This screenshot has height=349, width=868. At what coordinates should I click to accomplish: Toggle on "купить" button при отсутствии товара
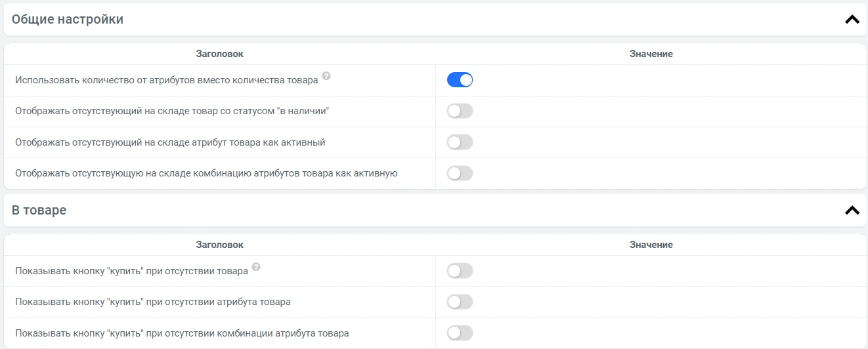pyautogui.click(x=460, y=271)
